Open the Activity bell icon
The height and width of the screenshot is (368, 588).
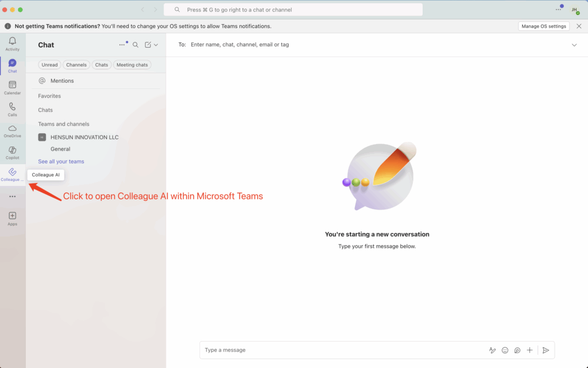coord(12,41)
